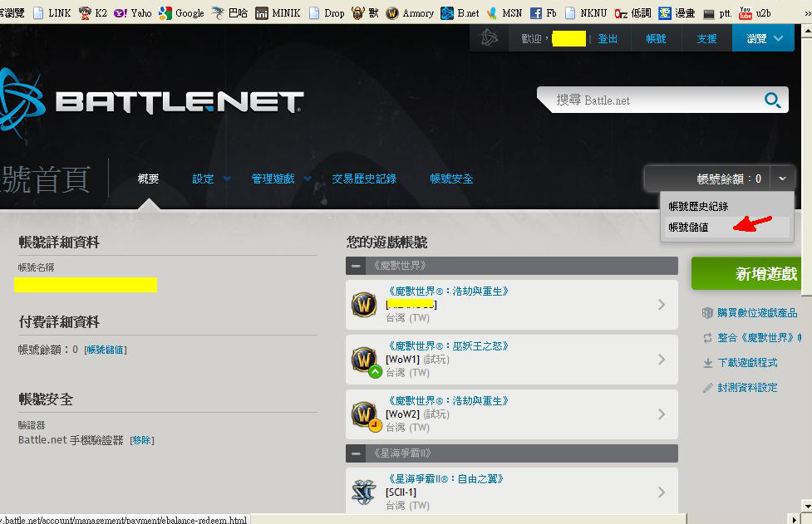Screen dimensions: 812x524
Task: Open the MINIK bookmark
Action: point(278,13)
